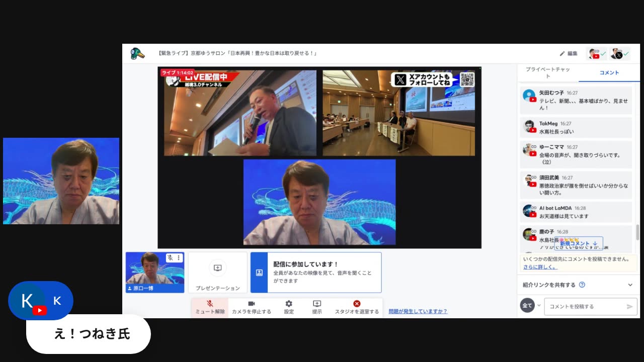Click ゆーこママ avatar icon

coord(529,150)
